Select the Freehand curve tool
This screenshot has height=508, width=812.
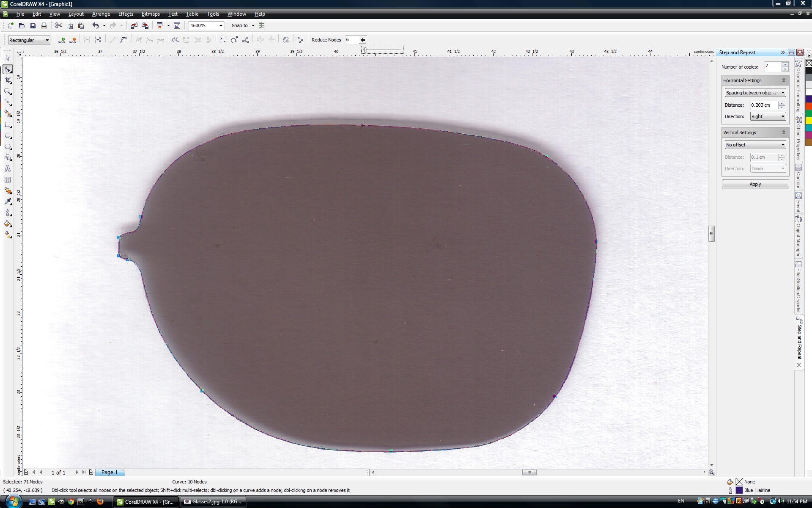[x=8, y=103]
